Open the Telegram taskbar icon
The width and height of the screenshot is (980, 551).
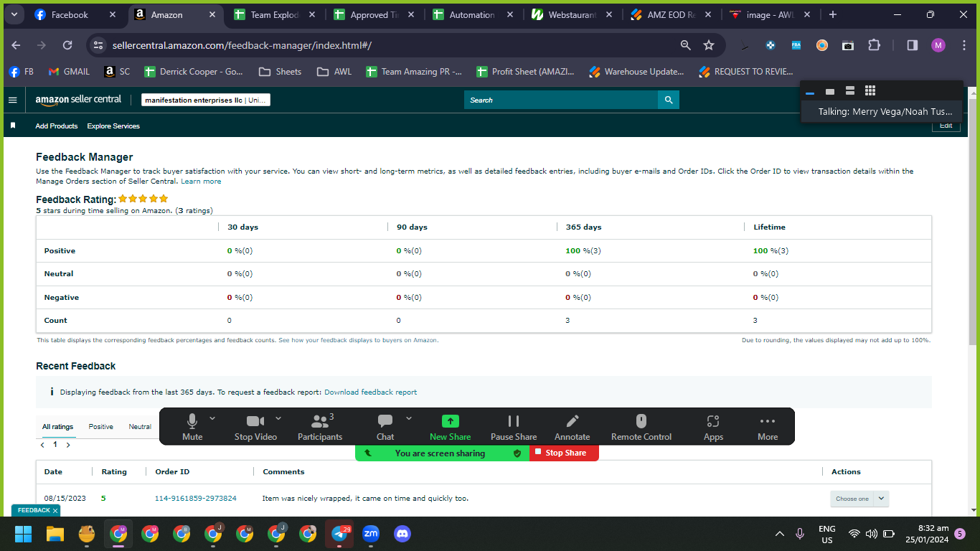tap(339, 534)
